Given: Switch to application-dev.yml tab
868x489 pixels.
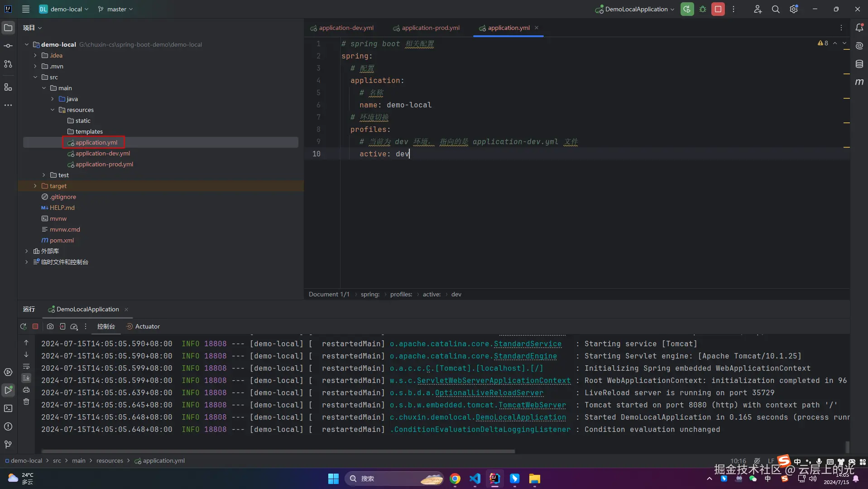Looking at the screenshot, I should [x=346, y=28].
